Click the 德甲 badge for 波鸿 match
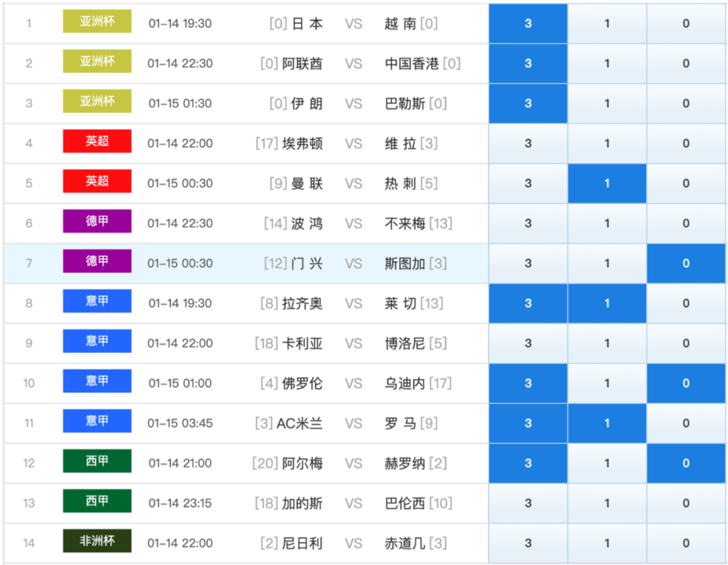 pos(97,221)
